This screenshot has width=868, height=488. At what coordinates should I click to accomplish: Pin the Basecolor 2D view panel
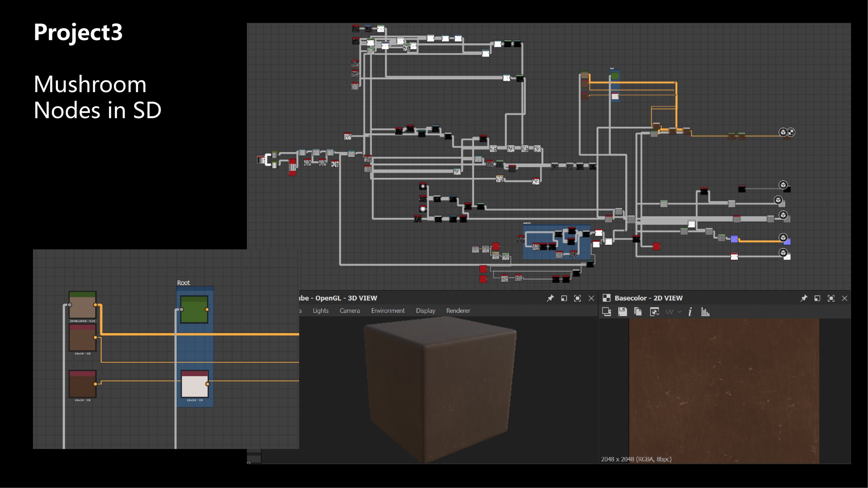[804, 298]
